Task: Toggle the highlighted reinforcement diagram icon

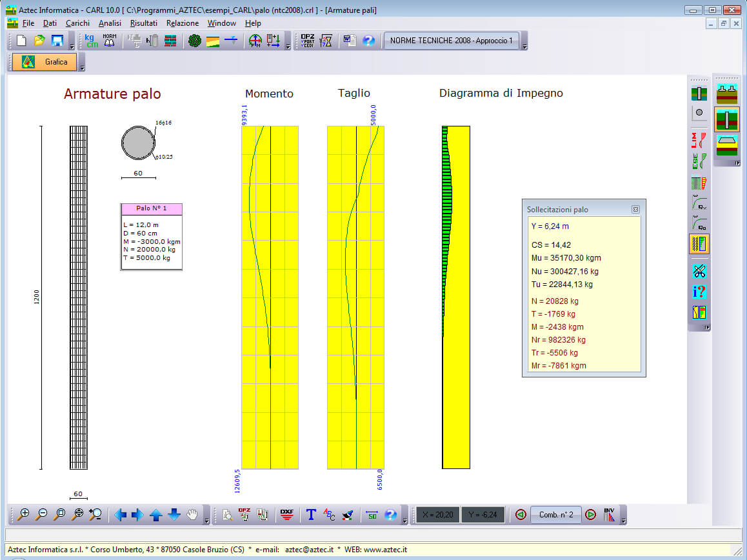Action: [699, 244]
